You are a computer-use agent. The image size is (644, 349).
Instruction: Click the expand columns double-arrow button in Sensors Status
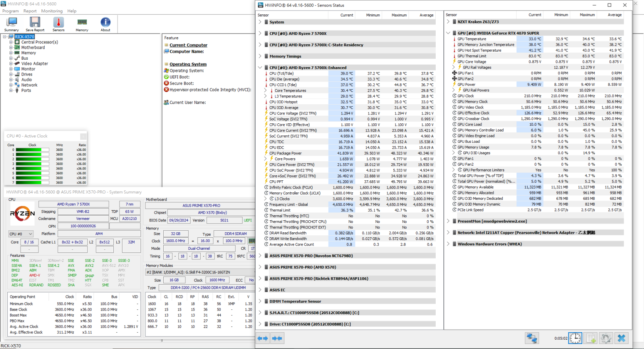(263, 338)
